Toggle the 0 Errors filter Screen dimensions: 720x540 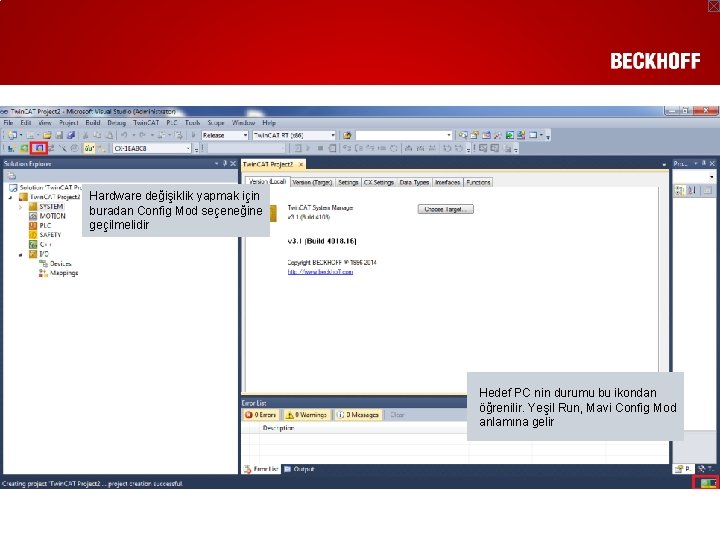[x=260, y=415]
